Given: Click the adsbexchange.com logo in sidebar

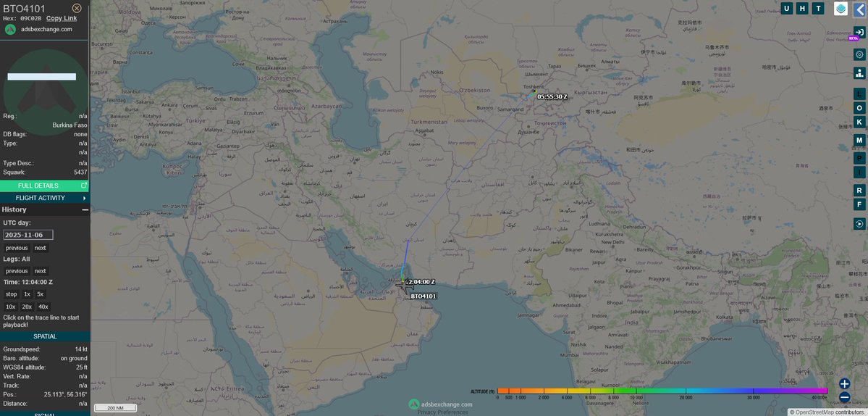Looking at the screenshot, I should (10, 30).
